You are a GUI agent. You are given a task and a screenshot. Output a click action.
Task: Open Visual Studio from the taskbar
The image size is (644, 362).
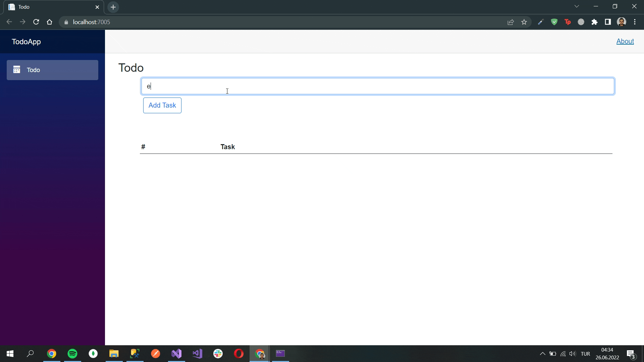pyautogui.click(x=176, y=354)
